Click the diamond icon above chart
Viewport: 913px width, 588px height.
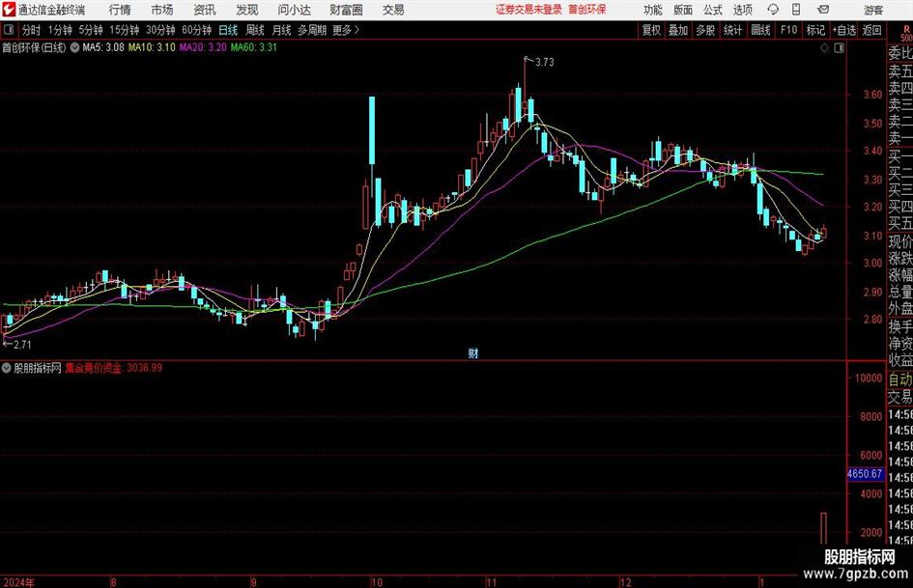click(x=824, y=48)
